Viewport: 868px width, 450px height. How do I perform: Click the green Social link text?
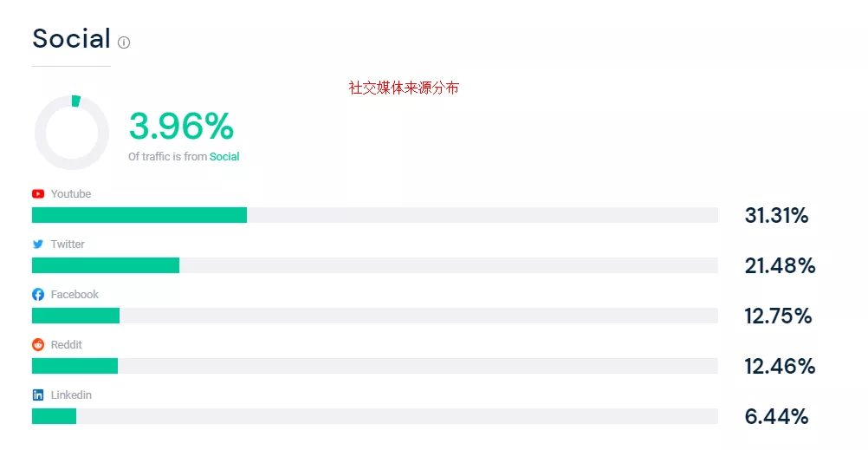click(x=224, y=157)
